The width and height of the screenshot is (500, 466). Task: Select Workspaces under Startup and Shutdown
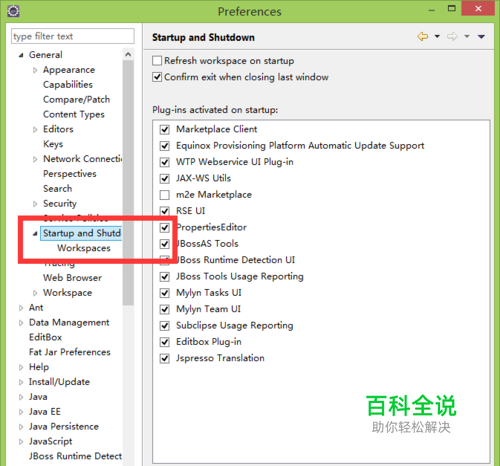tap(84, 248)
